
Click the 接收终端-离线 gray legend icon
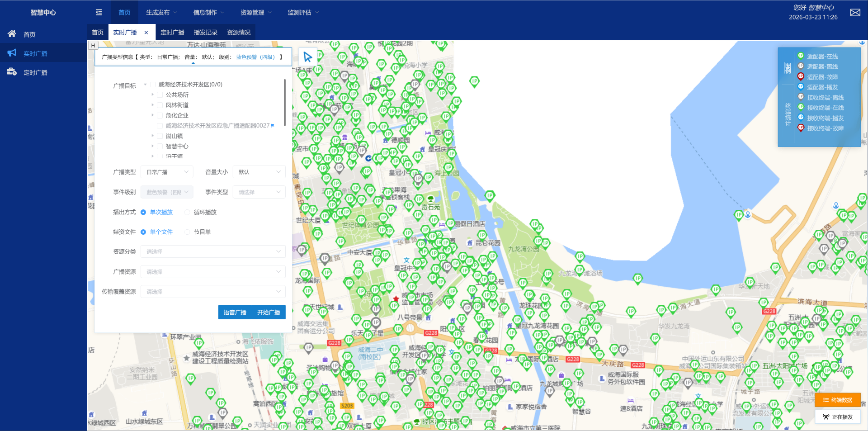(801, 97)
